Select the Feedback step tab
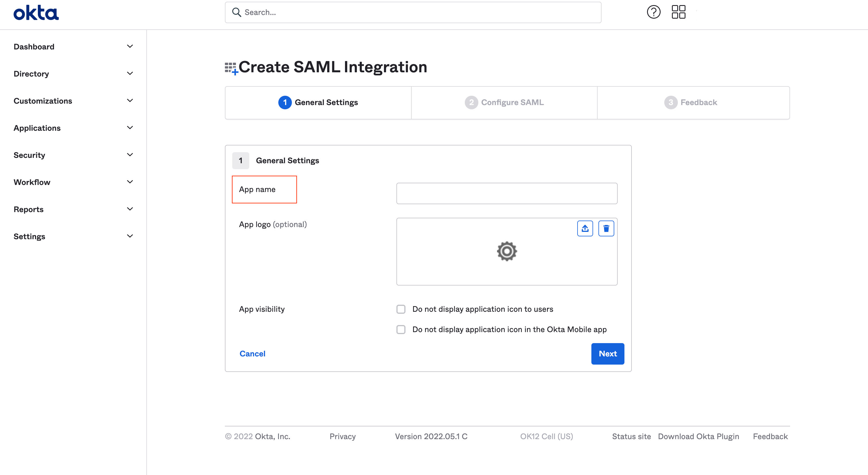This screenshot has height=475, width=868. point(691,103)
